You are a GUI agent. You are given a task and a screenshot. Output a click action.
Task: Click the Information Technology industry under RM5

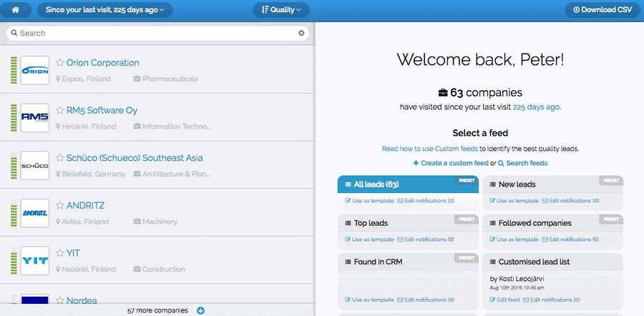point(176,127)
